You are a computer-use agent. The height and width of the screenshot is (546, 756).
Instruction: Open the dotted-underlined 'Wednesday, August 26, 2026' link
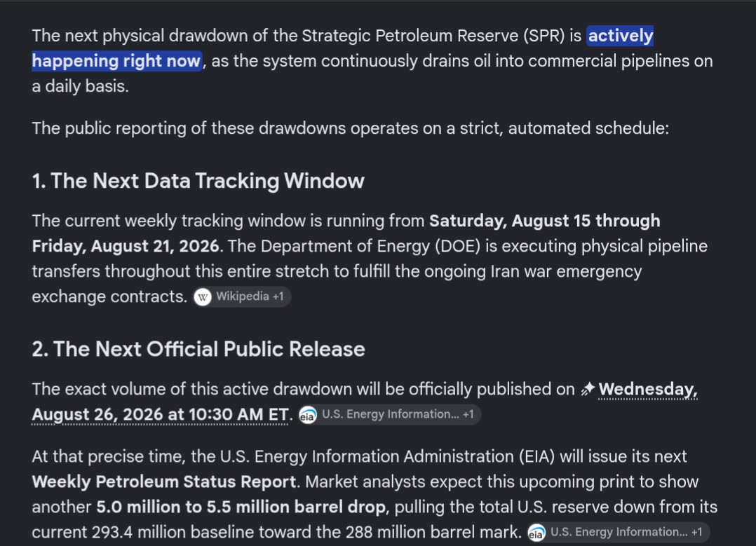click(365, 402)
